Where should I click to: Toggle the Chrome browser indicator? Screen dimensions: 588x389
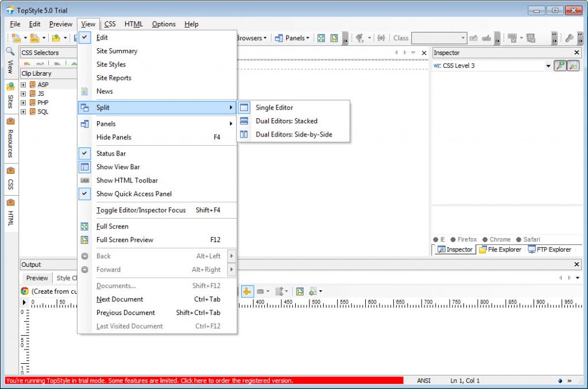click(x=497, y=239)
